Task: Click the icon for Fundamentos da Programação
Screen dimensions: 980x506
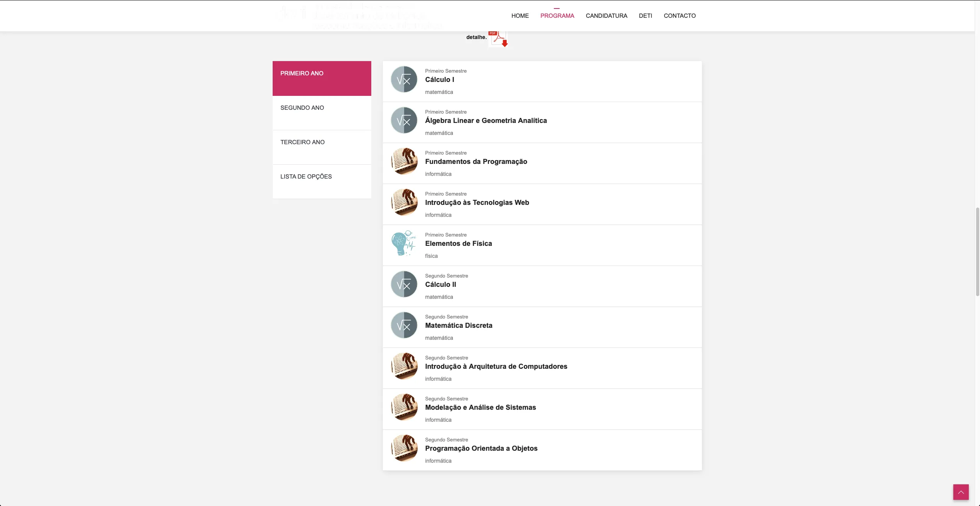Action: point(404,161)
